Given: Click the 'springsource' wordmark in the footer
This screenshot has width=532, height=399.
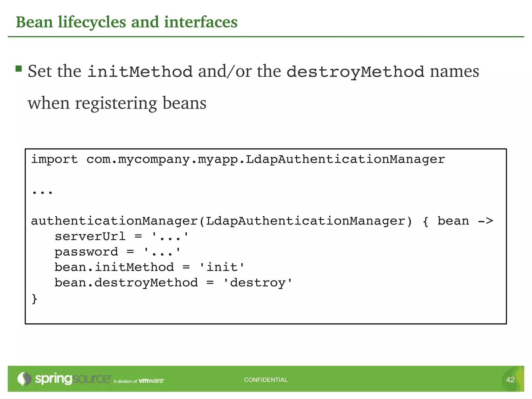Looking at the screenshot, I should [73, 379].
